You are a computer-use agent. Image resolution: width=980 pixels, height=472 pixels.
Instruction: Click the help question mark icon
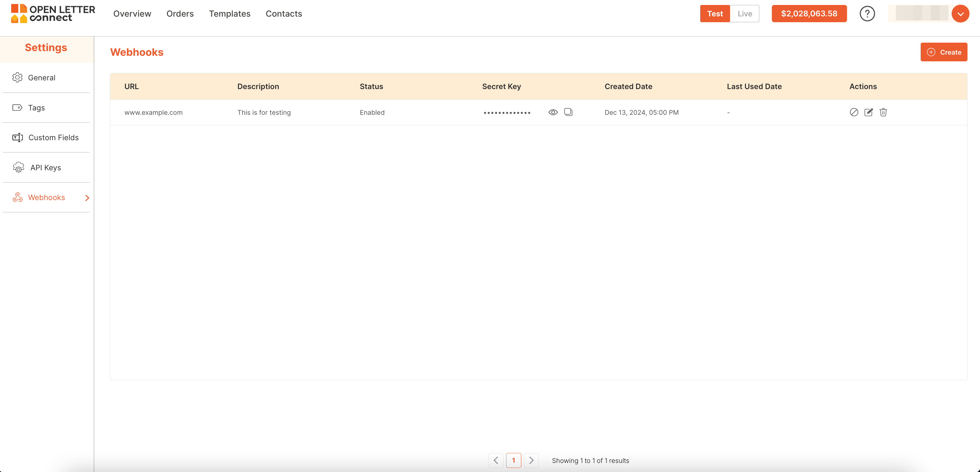click(x=867, y=14)
